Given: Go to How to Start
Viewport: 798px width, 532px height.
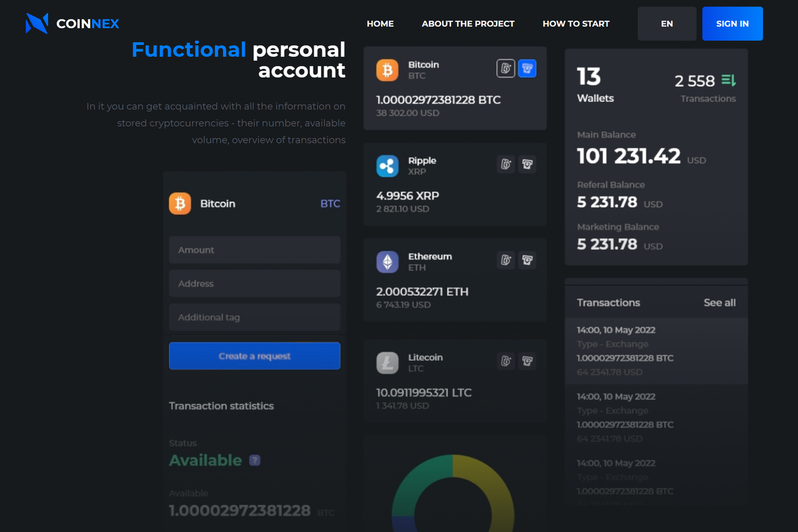Looking at the screenshot, I should [576, 24].
